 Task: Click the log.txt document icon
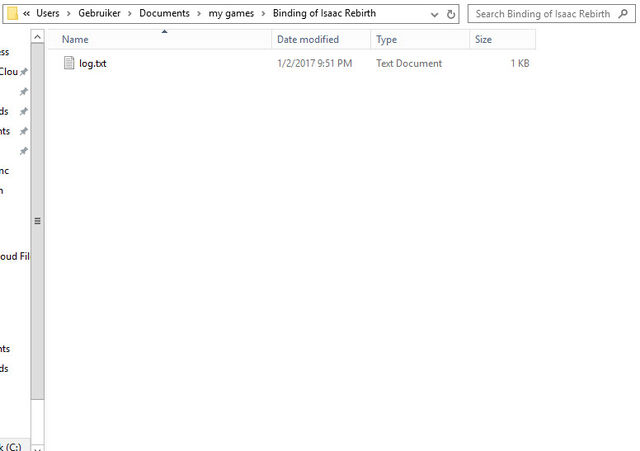click(x=69, y=63)
